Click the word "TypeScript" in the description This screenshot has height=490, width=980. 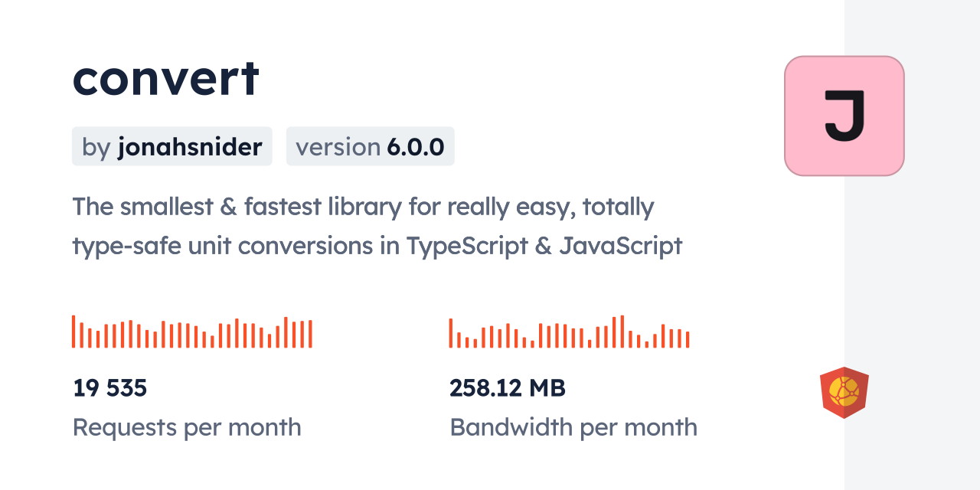[467, 247]
